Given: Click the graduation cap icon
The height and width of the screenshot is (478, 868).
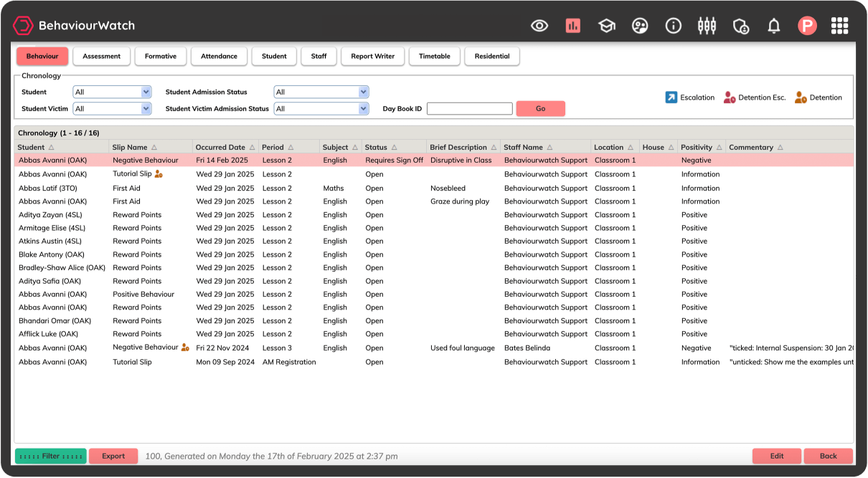Looking at the screenshot, I should [607, 26].
